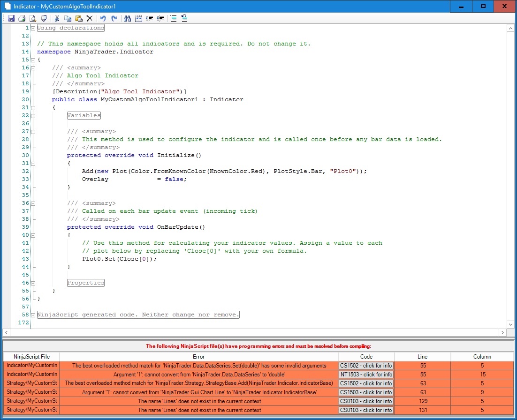Expand the collapsed Variables region
The width and height of the screenshot is (517, 420).
[33, 116]
